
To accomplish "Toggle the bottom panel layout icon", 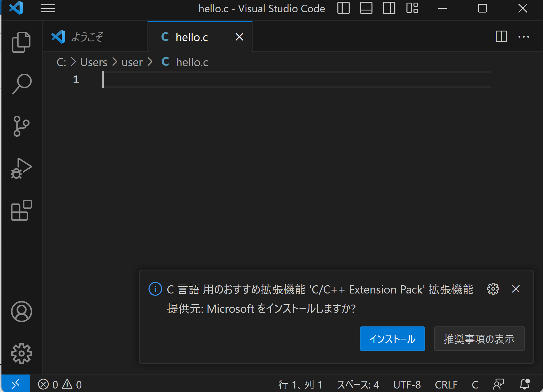I will [366, 8].
